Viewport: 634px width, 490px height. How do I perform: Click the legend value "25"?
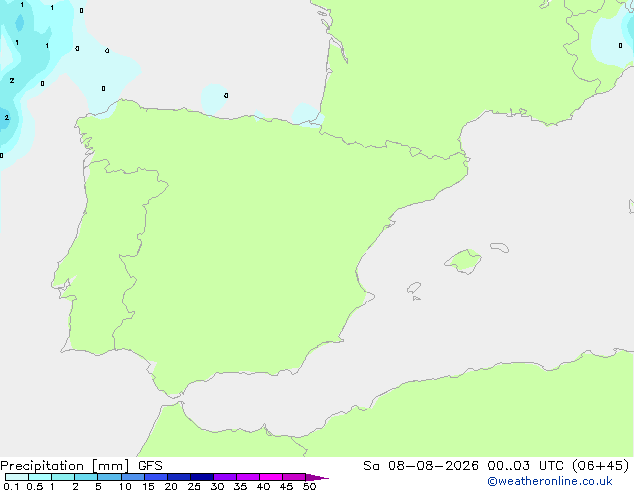[x=194, y=486]
